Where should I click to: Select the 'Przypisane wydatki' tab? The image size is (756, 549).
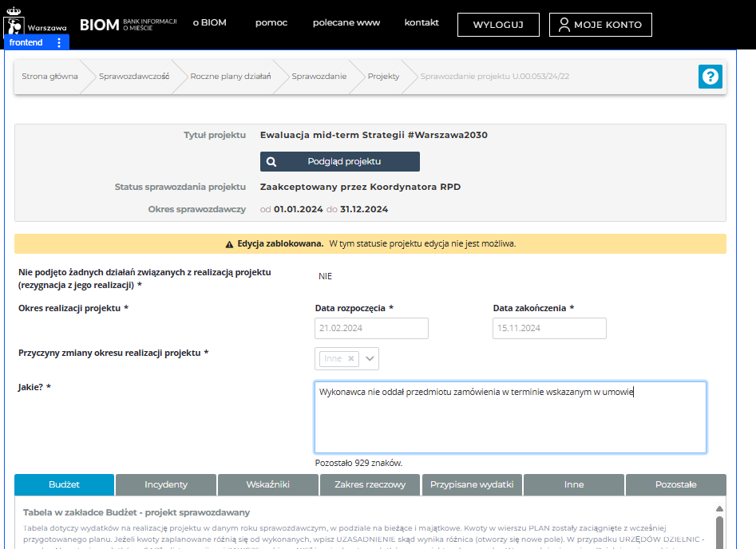pos(472,484)
